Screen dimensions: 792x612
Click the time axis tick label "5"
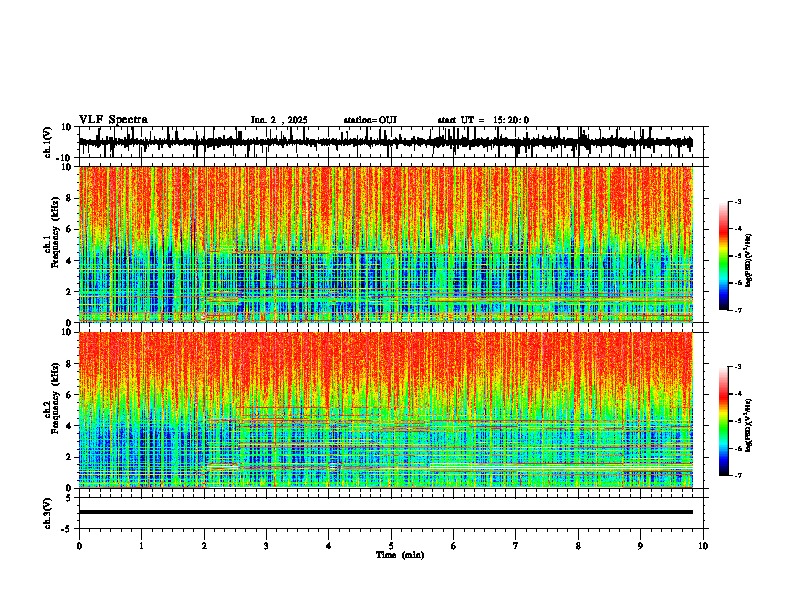tap(391, 546)
